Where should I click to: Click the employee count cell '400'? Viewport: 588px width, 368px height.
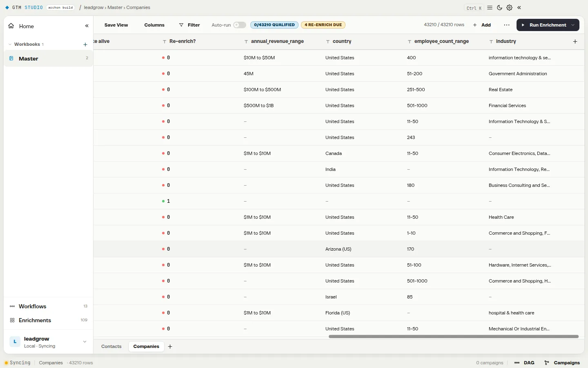(x=411, y=58)
